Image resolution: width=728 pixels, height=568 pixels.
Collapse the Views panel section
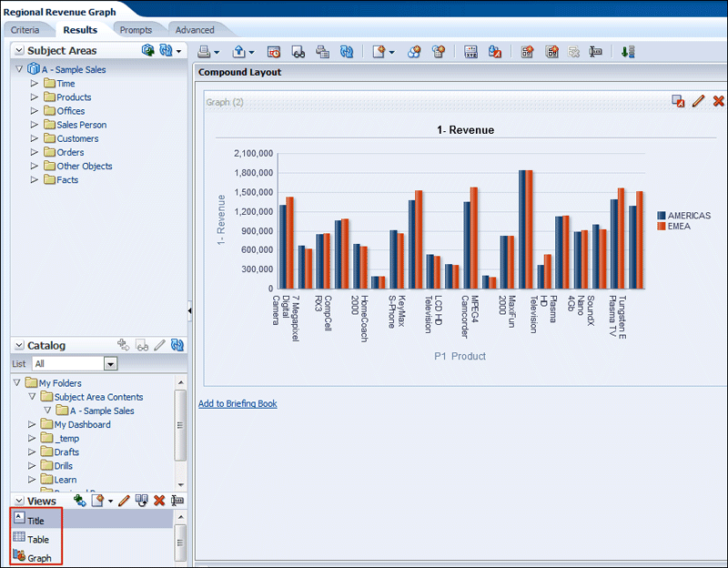coord(19,502)
